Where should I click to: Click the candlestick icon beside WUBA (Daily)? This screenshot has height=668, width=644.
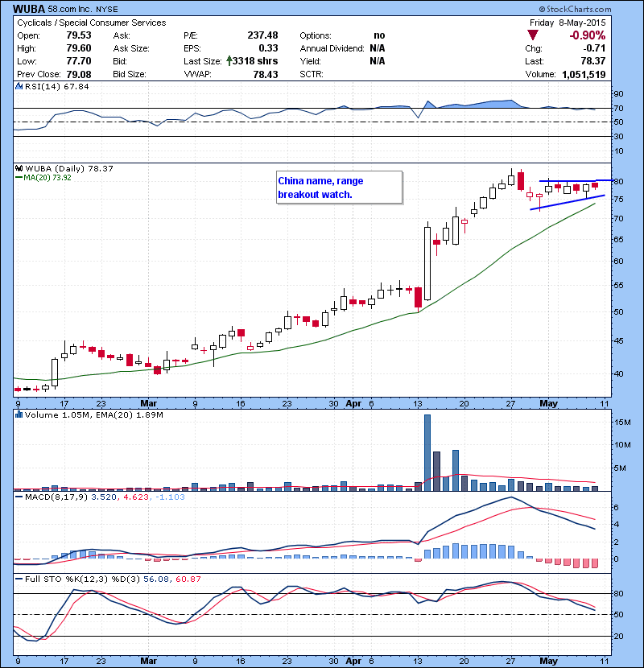[x=19, y=168]
